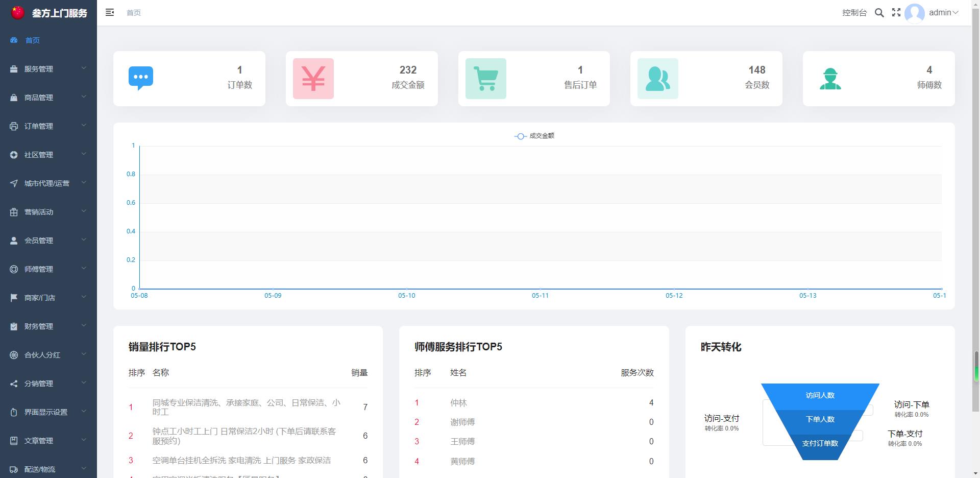Open the admin user dropdown arrow
The image size is (980, 478).
(955, 13)
